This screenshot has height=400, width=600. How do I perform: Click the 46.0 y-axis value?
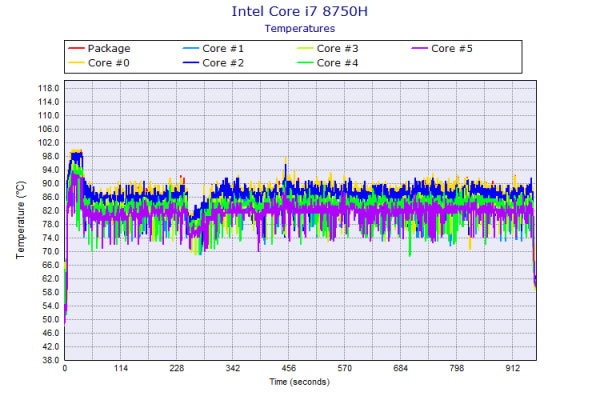point(51,333)
